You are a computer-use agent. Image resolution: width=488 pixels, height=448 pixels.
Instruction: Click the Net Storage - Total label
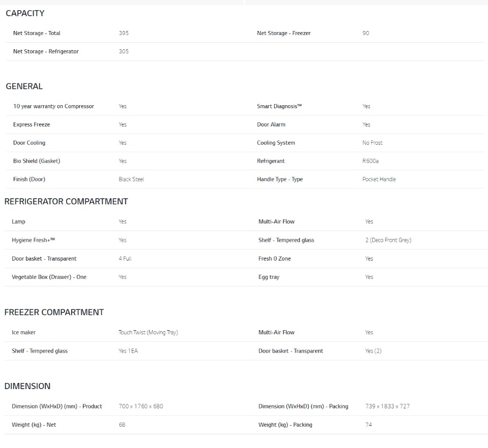click(x=37, y=33)
